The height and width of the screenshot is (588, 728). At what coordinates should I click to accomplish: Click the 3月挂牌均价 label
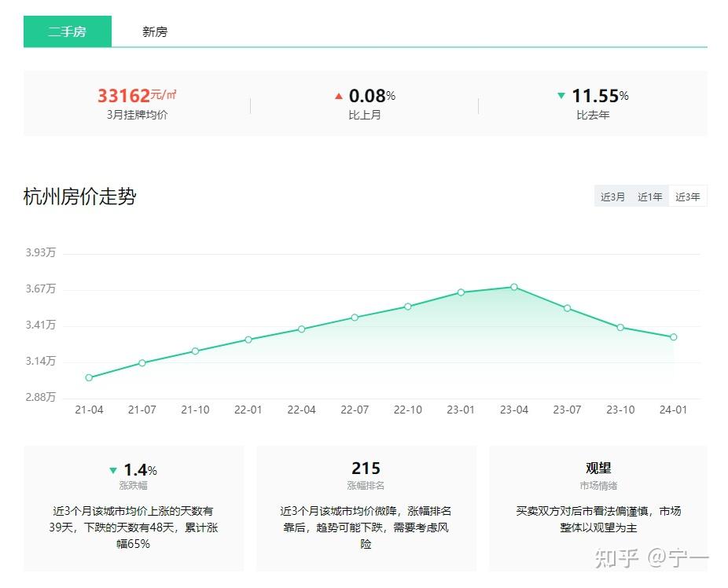[x=137, y=115]
